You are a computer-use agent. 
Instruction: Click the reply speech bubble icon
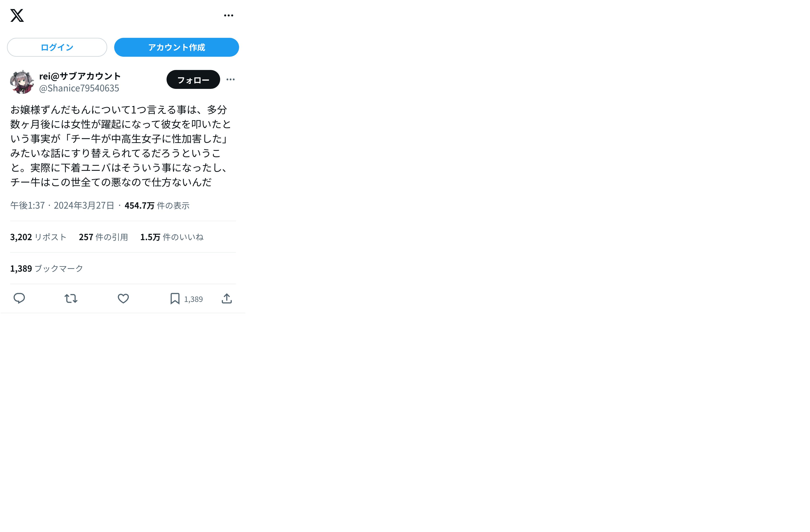coord(19,298)
